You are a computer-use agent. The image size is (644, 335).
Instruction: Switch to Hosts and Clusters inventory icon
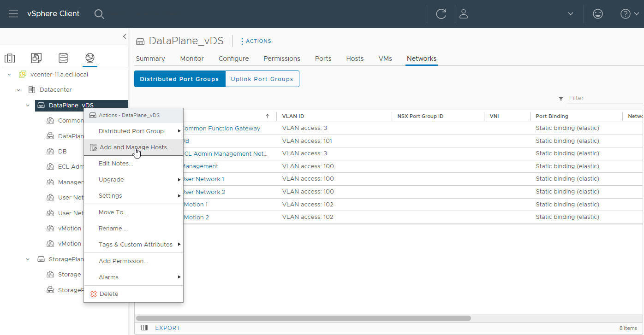click(10, 58)
